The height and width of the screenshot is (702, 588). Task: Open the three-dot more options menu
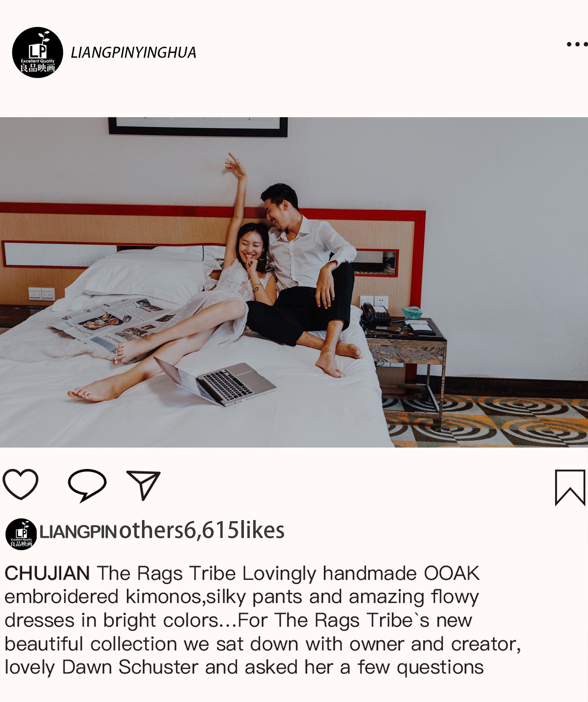click(x=577, y=44)
